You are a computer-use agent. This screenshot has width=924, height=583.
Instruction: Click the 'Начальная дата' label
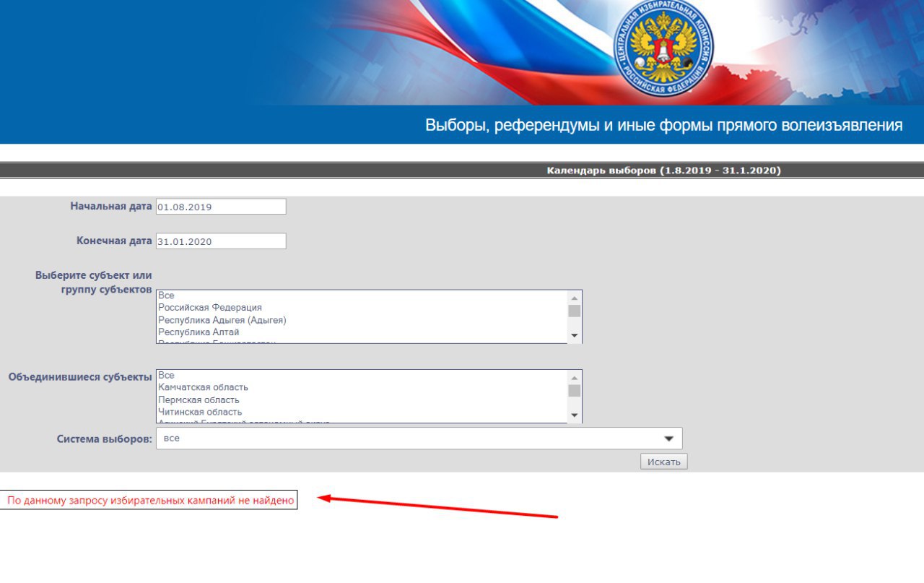111,206
